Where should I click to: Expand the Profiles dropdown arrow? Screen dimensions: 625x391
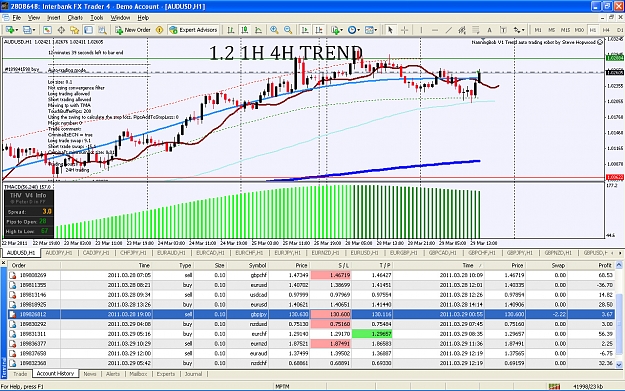34,30
